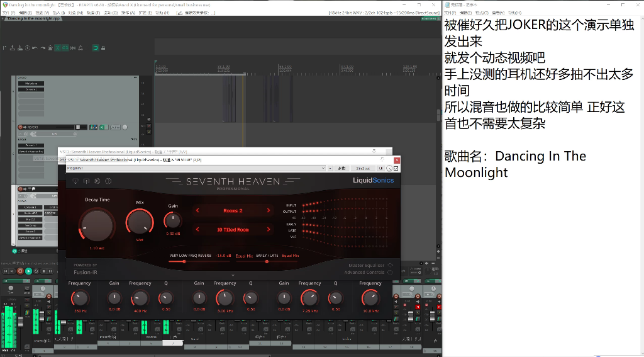Click the Save Project toolbar icon in REAPER
This screenshot has width=644, height=357.
pyautogui.click(x=20, y=48)
